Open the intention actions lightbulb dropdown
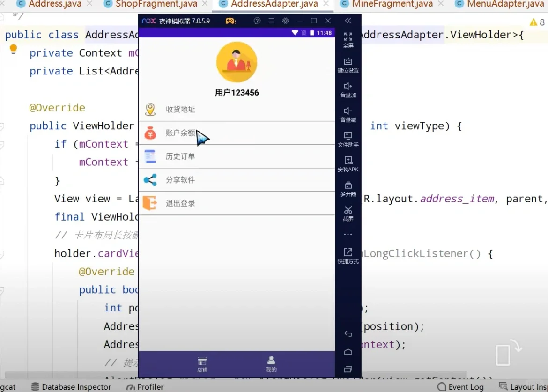This screenshot has width=548, height=392. click(13, 48)
